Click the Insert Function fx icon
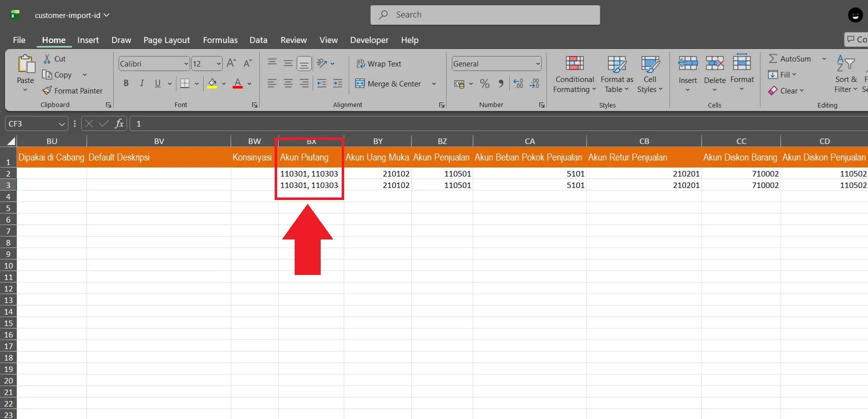Viewport: 868px width, 419px height. pyautogui.click(x=119, y=123)
